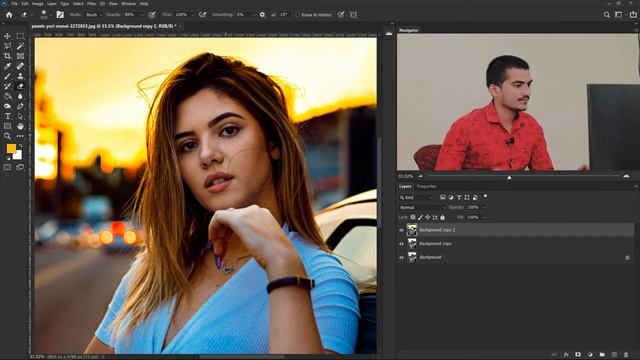Image resolution: width=640 pixels, height=360 pixels.
Task: Click the foreground orange color swatch
Action: tap(11, 148)
